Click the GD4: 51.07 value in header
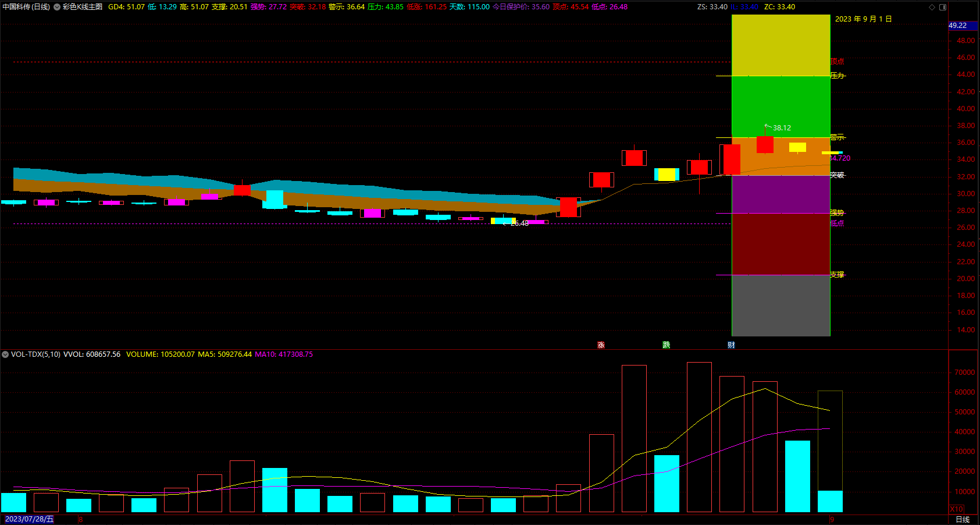Screen dimensions: 980x525 coord(126,7)
